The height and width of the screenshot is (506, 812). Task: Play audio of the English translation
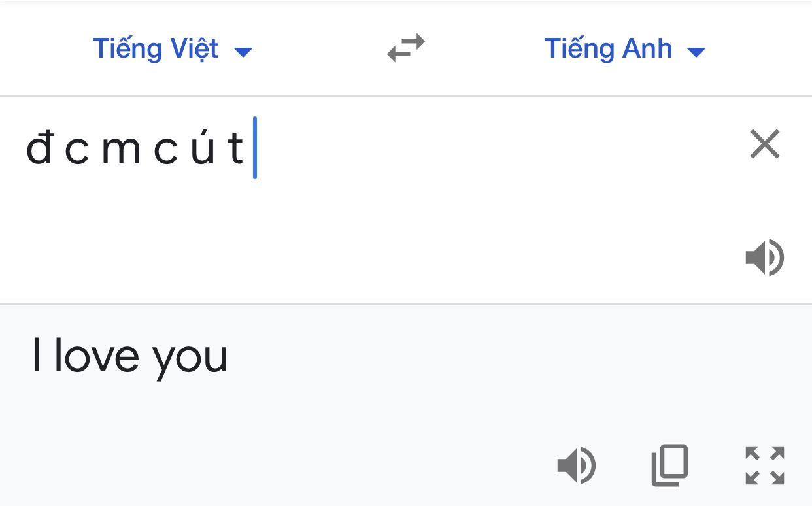point(576,466)
